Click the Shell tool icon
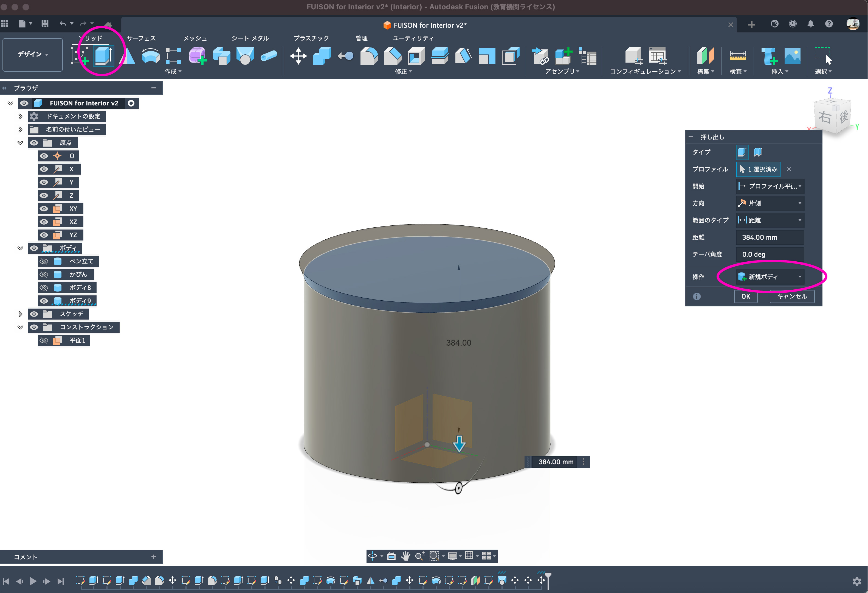This screenshot has height=593, width=868. [416, 56]
